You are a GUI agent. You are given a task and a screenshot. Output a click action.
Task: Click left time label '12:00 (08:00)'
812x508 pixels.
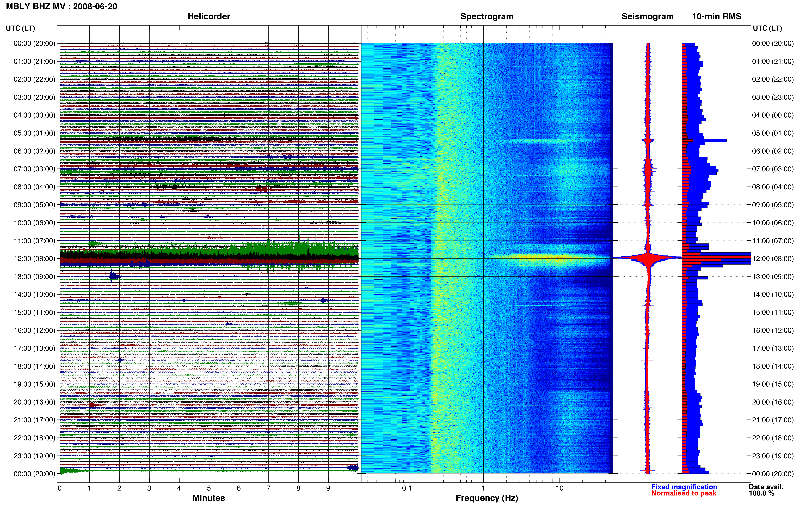(34, 259)
